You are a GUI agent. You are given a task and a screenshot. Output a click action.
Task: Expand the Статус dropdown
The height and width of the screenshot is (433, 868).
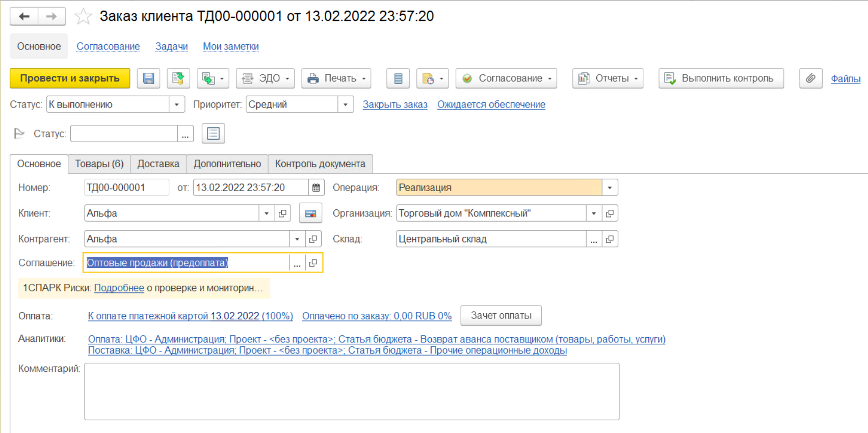pos(176,104)
